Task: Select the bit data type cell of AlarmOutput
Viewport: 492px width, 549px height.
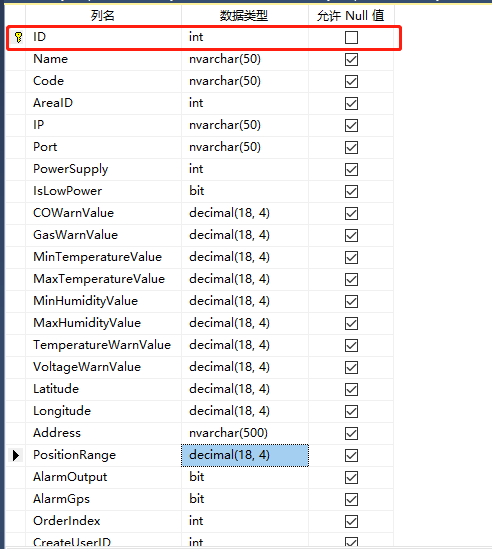Action: tap(245, 477)
